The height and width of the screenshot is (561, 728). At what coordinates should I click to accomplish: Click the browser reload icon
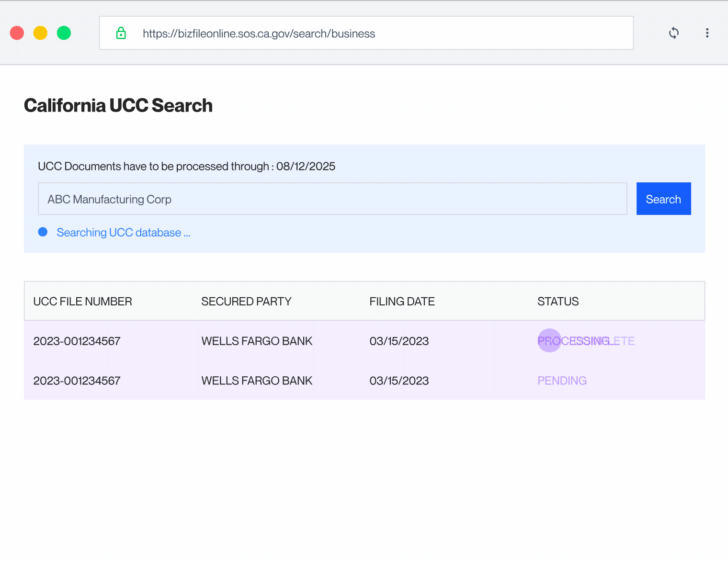click(x=673, y=33)
